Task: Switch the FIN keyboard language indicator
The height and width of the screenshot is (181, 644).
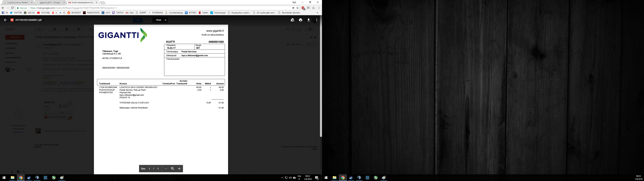Action: [x=299, y=178]
